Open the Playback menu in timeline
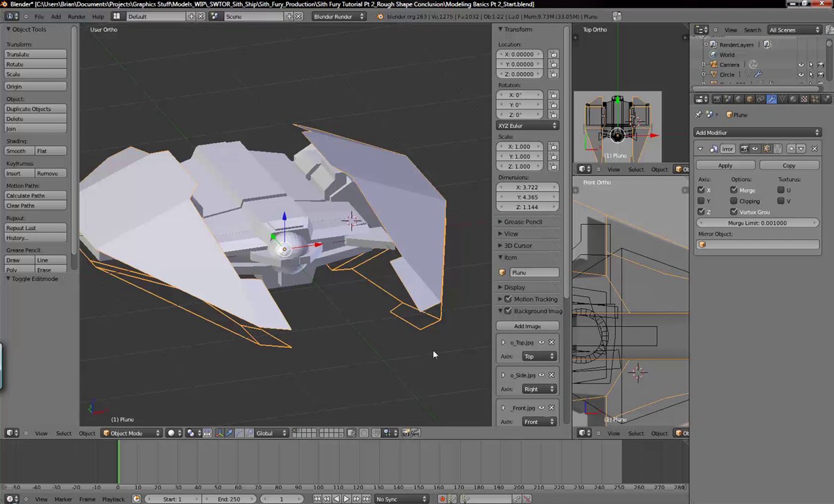This screenshot has width=834, height=504. pyautogui.click(x=113, y=499)
